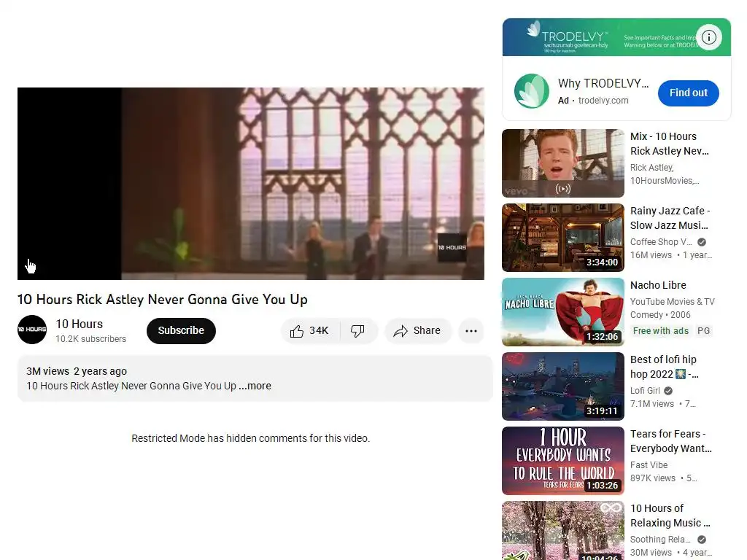This screenshot has height=560, width=747.
Task: Open Rainy Jazz Cafe video thumbnail
Action: pyautogui.click(x=563, y=238)
